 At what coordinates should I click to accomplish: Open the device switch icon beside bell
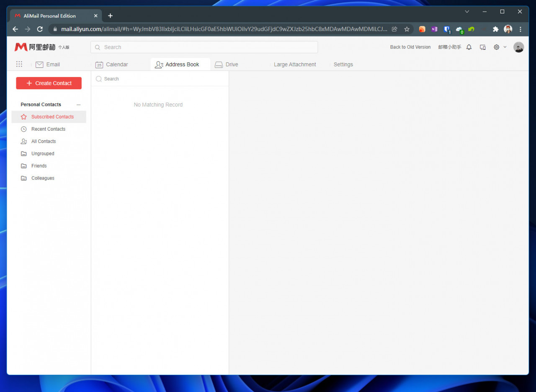482,47
